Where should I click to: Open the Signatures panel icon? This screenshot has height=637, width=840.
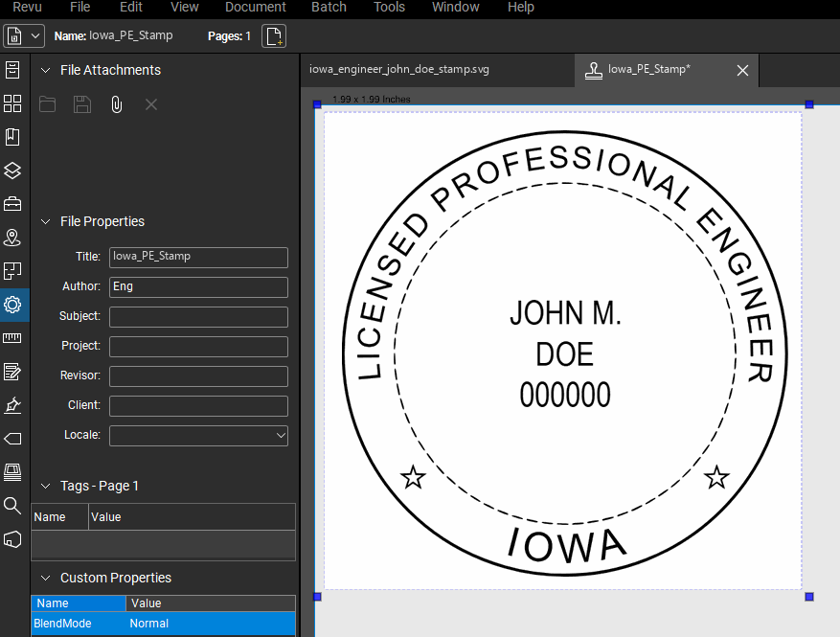pos(12,405)
